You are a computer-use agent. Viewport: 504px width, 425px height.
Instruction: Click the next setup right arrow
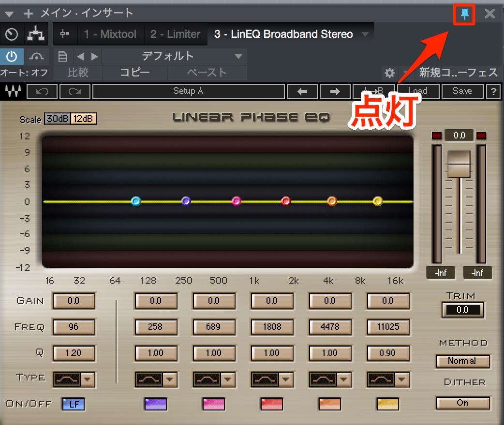click(335, 91)
